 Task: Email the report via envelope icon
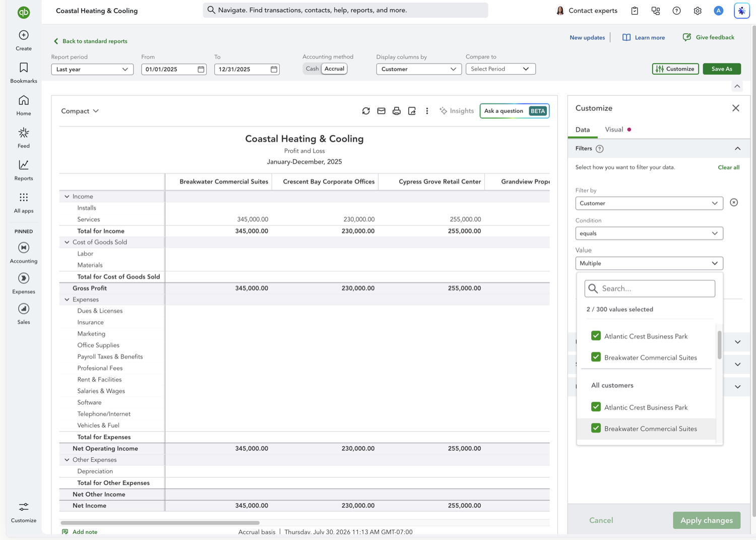click(382, 111)
